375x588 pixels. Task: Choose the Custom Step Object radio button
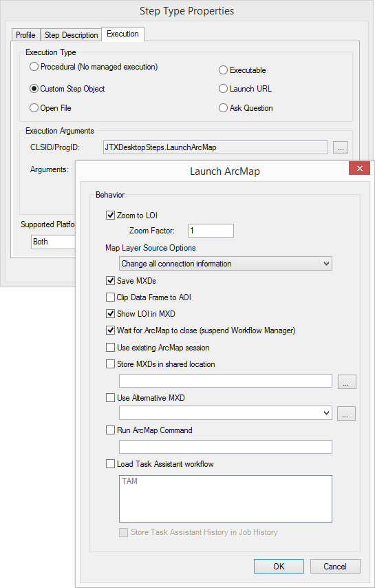(x=34, y=89)
